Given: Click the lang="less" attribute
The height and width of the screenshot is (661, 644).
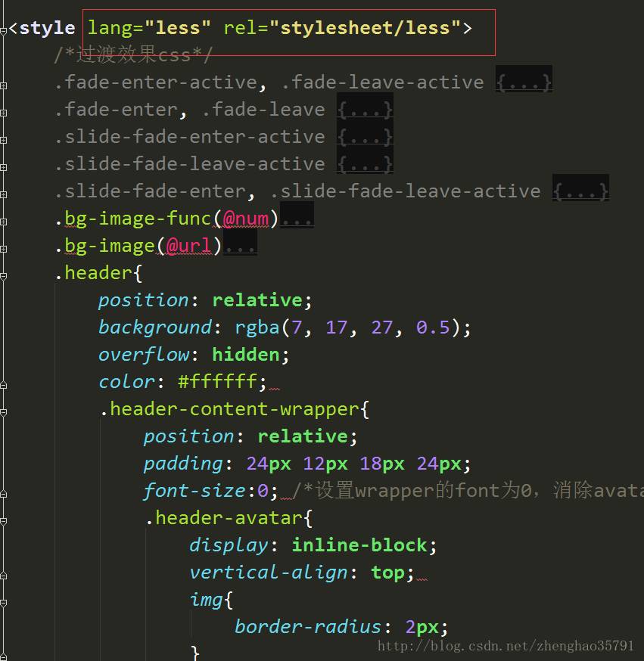Looking at the screenshot, I should pos(149,28).
